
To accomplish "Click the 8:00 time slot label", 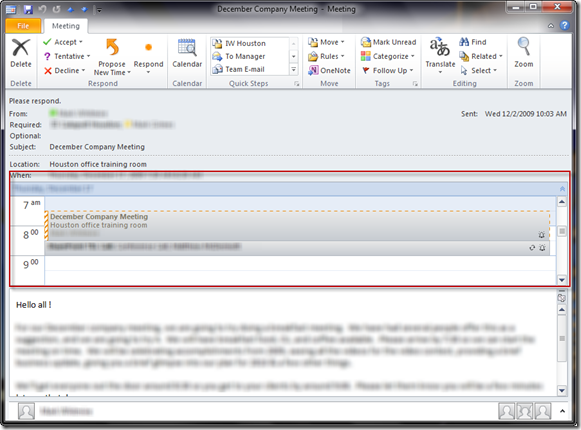I will click(30, 234).
